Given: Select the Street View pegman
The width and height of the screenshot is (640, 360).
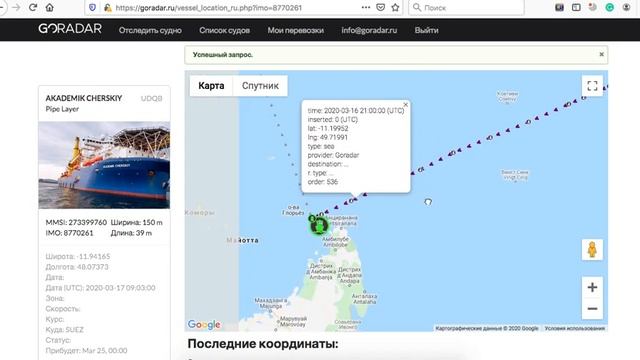Looking at the screenshot, I should click(592, 249).
